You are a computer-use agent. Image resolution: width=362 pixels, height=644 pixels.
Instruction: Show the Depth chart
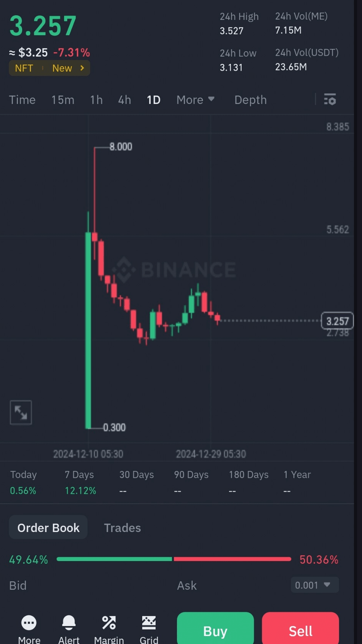250,100
